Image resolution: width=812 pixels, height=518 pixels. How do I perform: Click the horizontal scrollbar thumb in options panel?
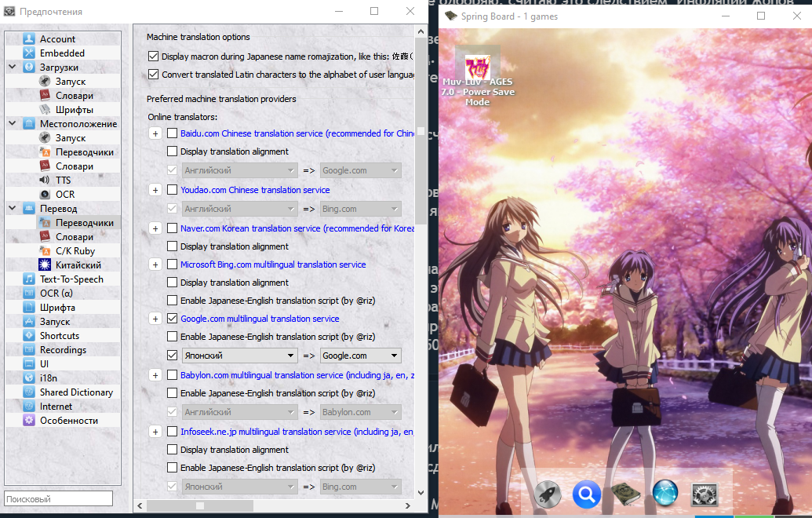click(x=200, y=505)
